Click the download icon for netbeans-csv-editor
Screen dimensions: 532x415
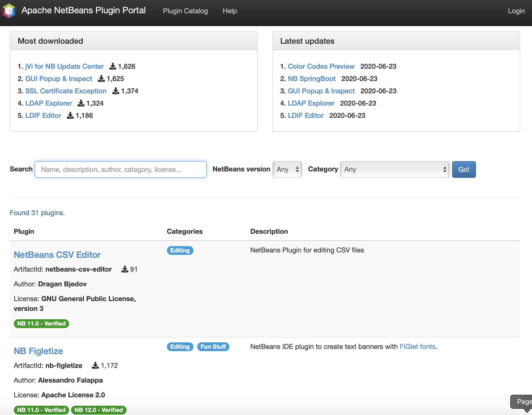[x=125, y=269]
